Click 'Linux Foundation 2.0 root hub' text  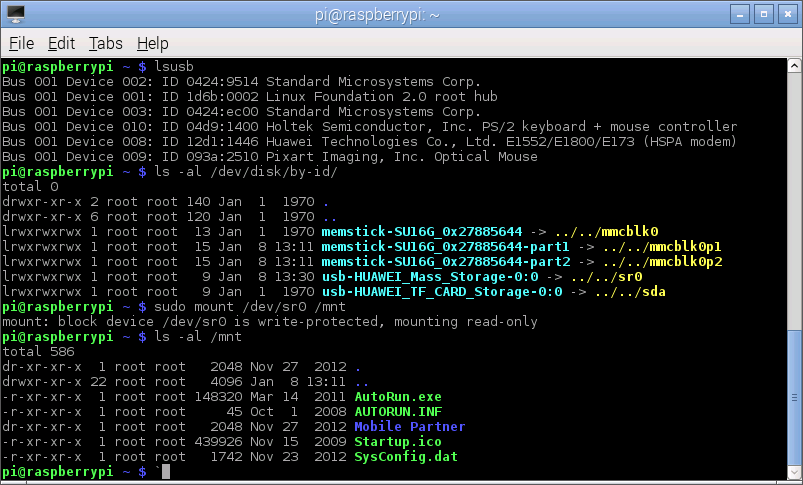pos(382,96)
